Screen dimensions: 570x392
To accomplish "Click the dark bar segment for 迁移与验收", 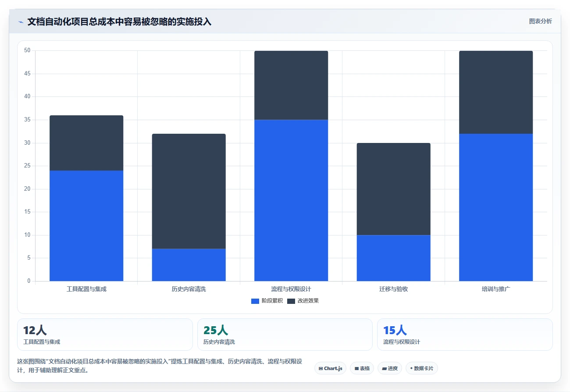I will coord(393,189).
